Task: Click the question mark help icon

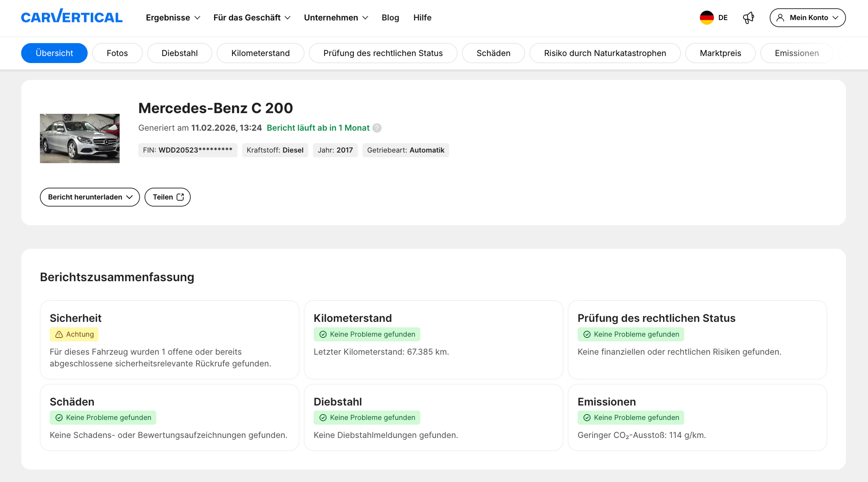Action: [x=377, y=128]
